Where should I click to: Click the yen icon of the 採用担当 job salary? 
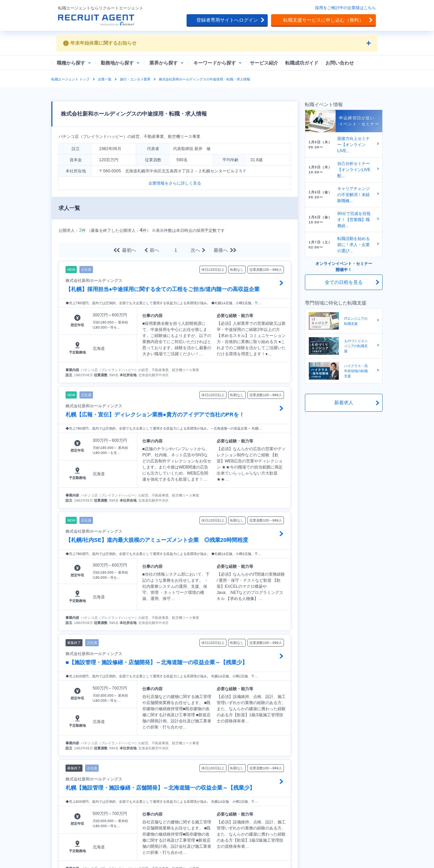click(x=77, y=318)
